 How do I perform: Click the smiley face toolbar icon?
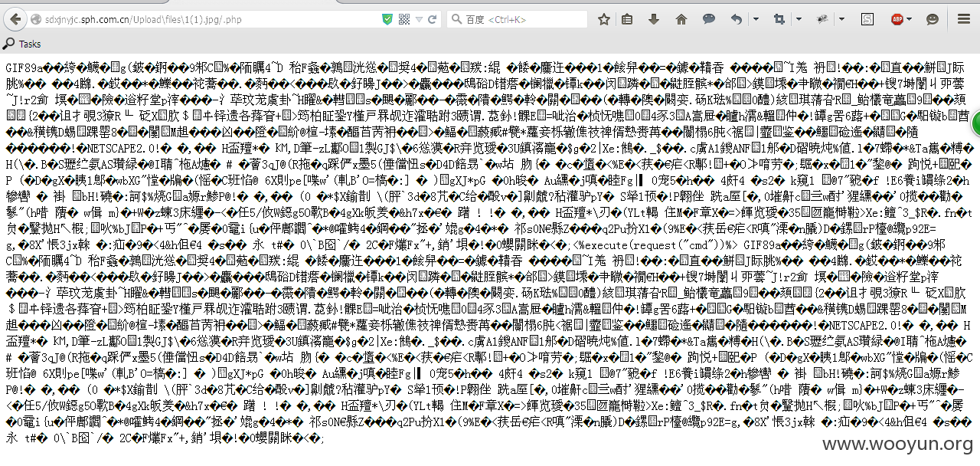[933, 19]
